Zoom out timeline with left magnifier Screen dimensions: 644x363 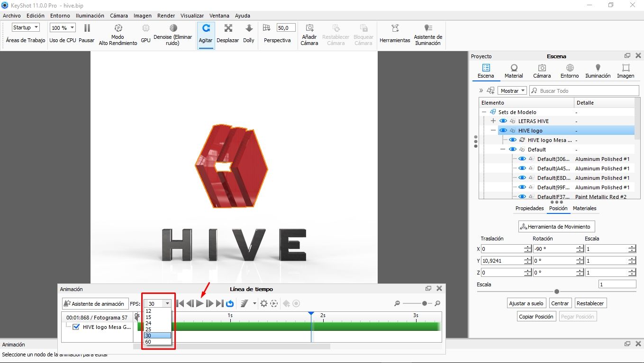(398, 303)
